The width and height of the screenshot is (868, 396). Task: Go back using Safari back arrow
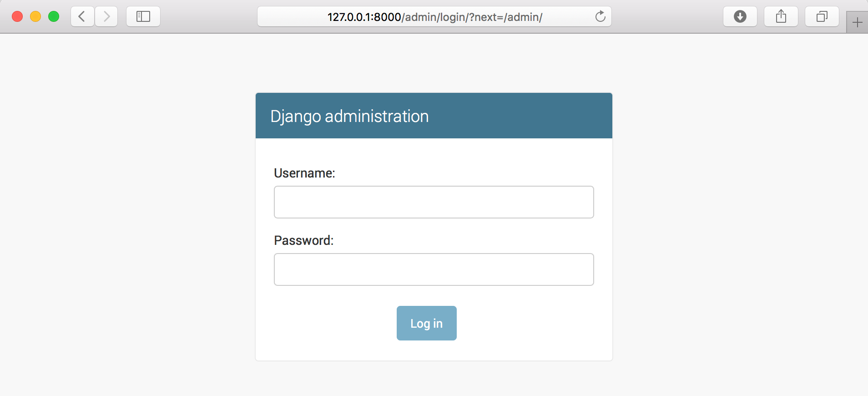(82, 17)
